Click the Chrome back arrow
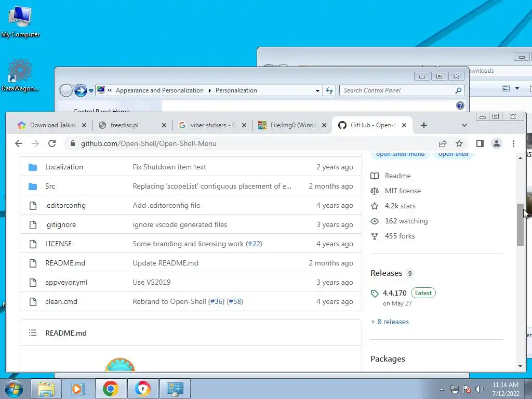 pos(19,143)
